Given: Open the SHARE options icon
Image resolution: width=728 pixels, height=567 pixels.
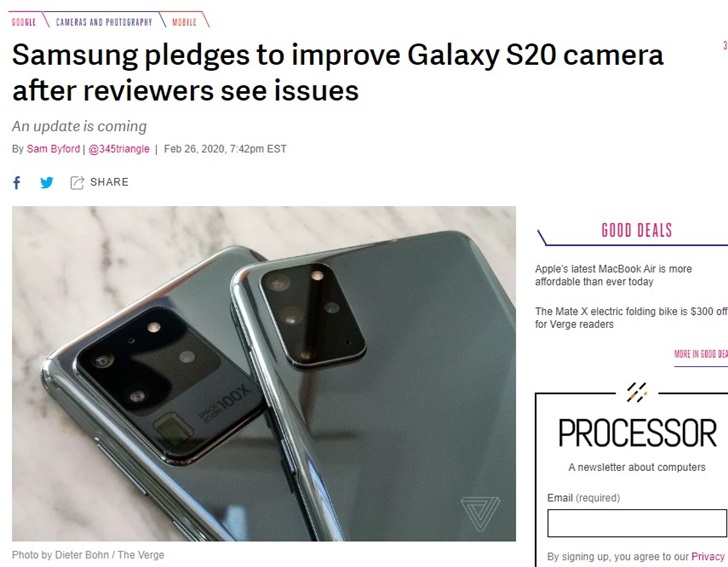Looking at the screenshot, I should tap(77, 182).
